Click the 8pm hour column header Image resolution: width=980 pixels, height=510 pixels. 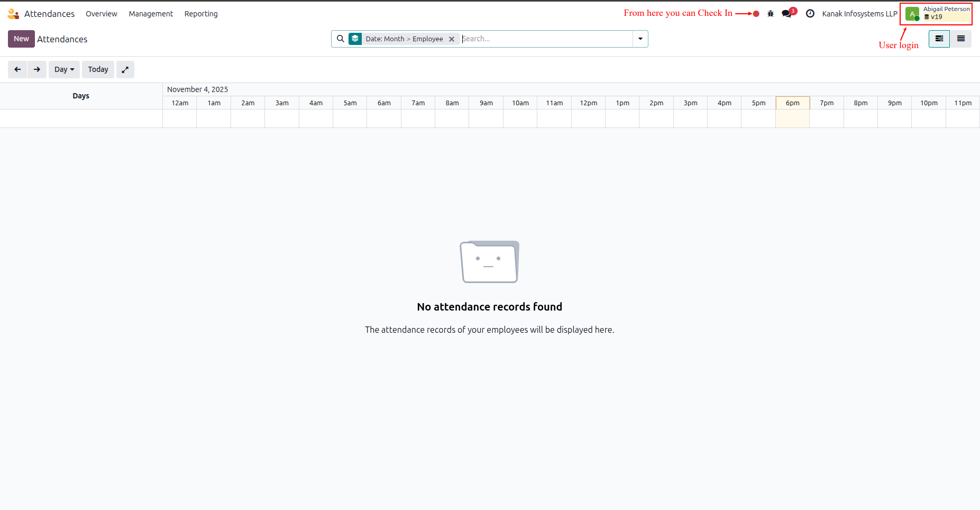[x=860, y=103]
